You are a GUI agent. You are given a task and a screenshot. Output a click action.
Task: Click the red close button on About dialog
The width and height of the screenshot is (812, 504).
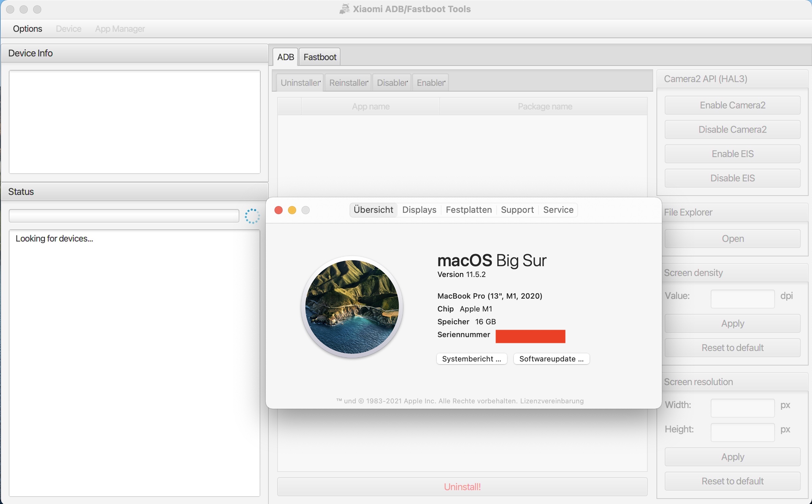click(279, 210)
